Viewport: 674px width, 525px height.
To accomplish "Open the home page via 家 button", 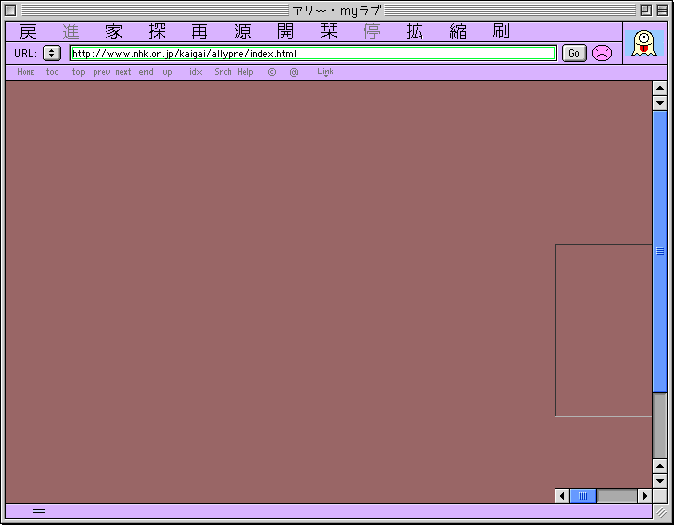I will tap(113, 31).
